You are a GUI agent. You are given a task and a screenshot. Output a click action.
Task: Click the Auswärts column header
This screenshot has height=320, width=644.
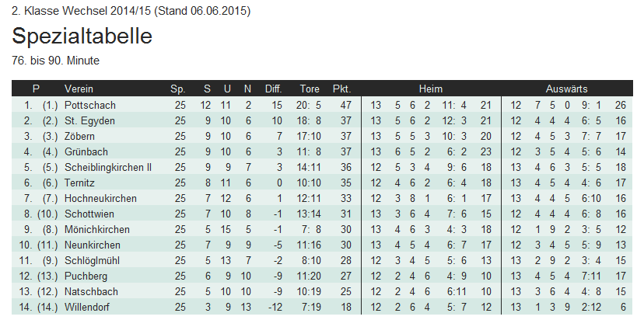pos(566,89)
